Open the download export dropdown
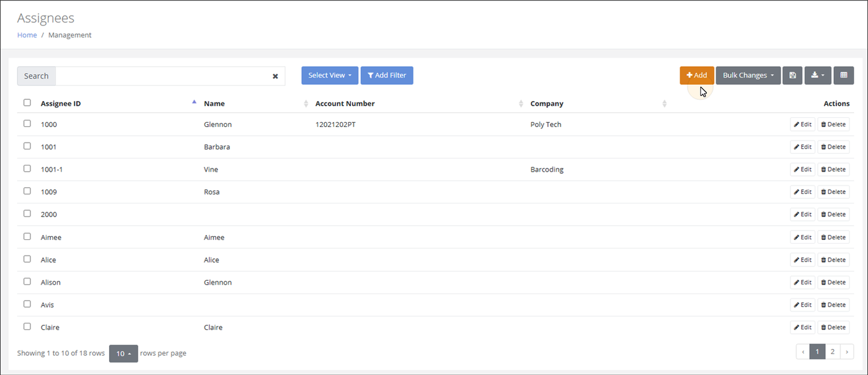The width and height of the screenshot is (868, 375). pos(818,76)
